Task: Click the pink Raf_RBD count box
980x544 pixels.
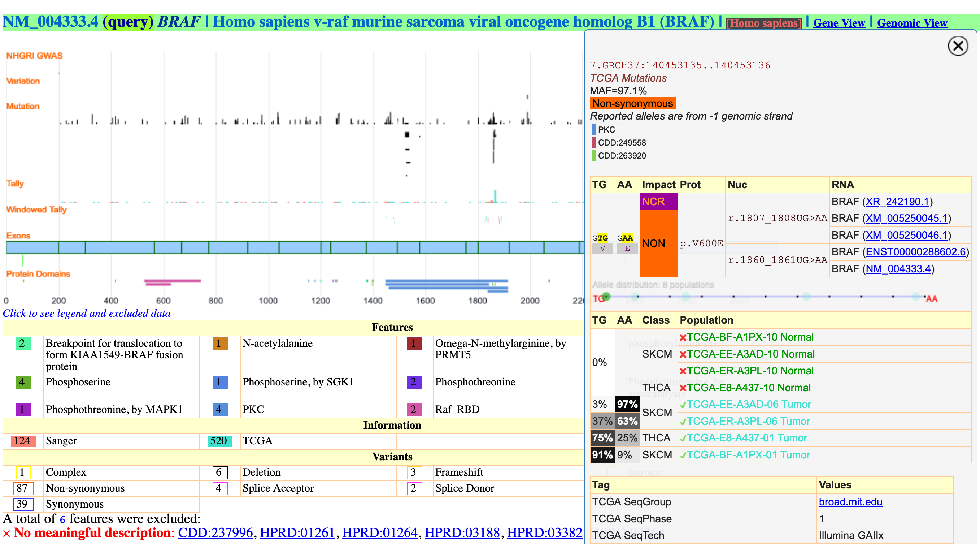Action: pyautogui.click(x=414, y=409)
